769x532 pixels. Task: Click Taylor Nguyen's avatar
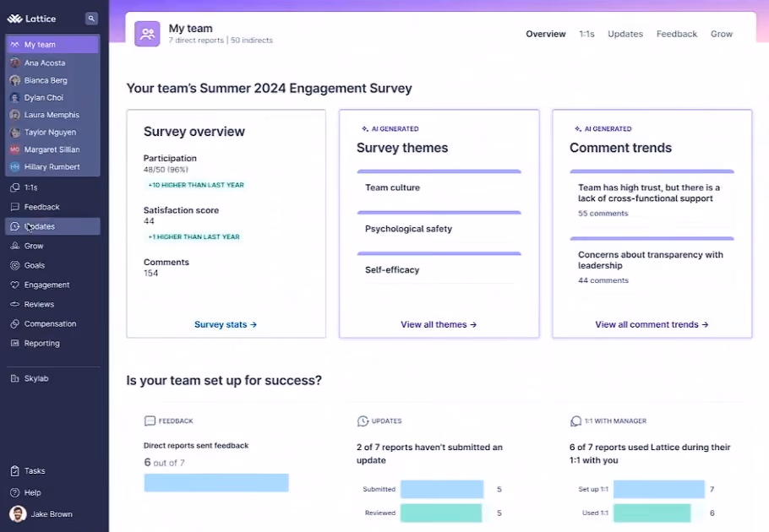click(x=15, y=133)
